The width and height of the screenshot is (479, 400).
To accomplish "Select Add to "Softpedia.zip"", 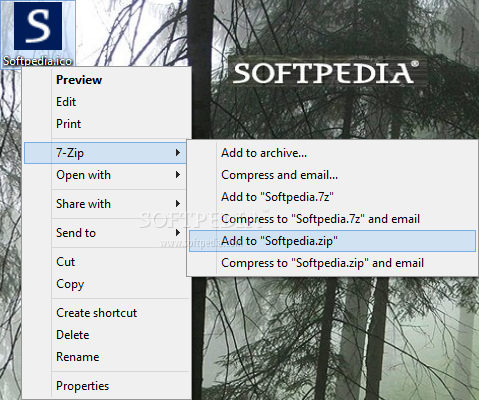I will pyautogui.click(x=332, y=241).
